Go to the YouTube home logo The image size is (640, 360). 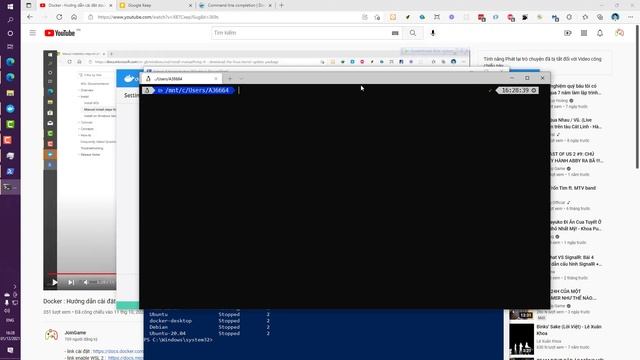pos(60,33)
